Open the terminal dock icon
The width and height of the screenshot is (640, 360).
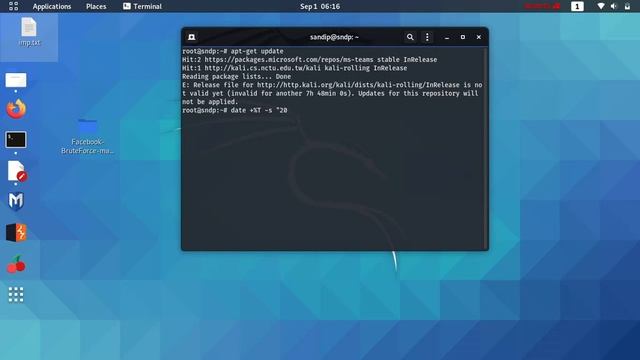tap(16, 140)
